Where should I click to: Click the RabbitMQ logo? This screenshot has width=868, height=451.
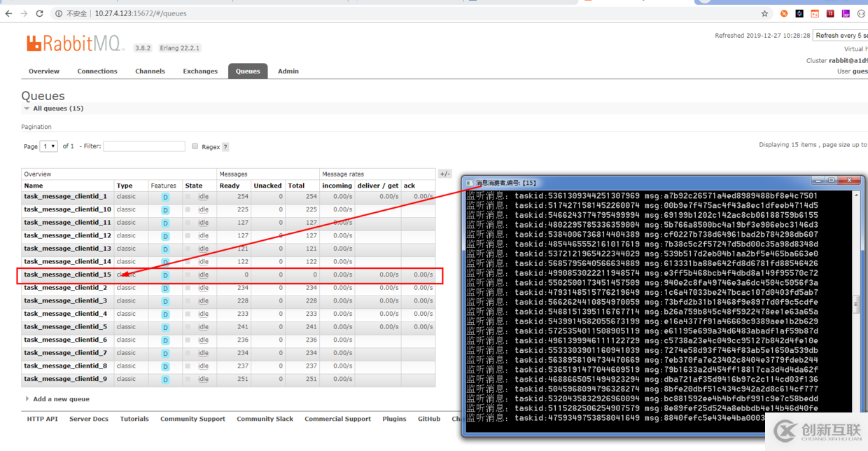pyautogui.click(x=76, y=43)
